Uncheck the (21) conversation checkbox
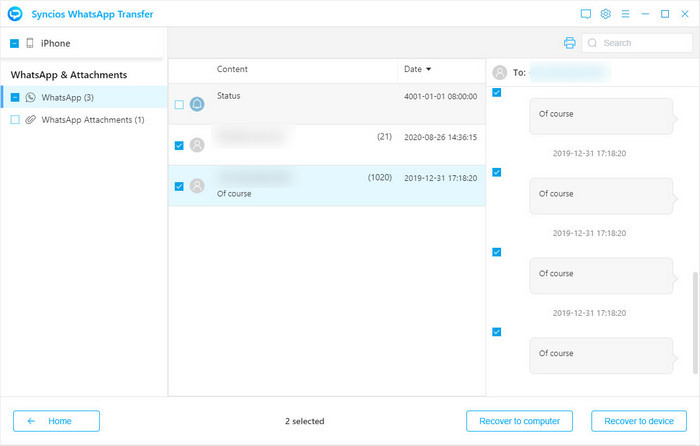This screenshot has height=446, width=700. coord(179,146)
